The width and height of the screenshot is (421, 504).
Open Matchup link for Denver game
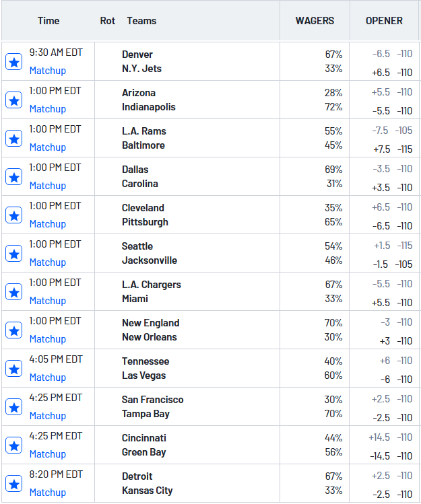47,71
